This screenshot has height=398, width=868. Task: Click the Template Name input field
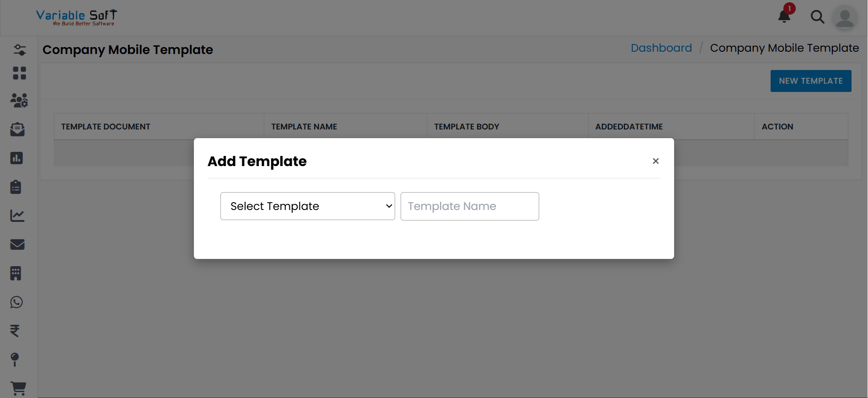(469, 206)
